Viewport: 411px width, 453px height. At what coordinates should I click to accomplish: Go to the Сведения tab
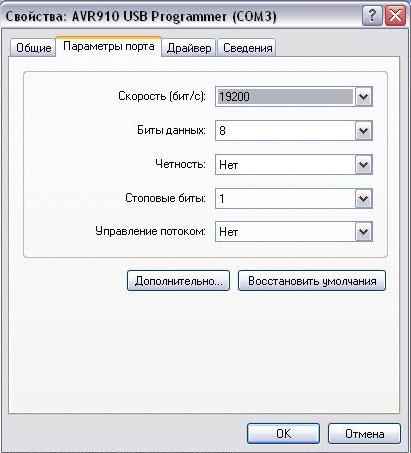(247, 48)
